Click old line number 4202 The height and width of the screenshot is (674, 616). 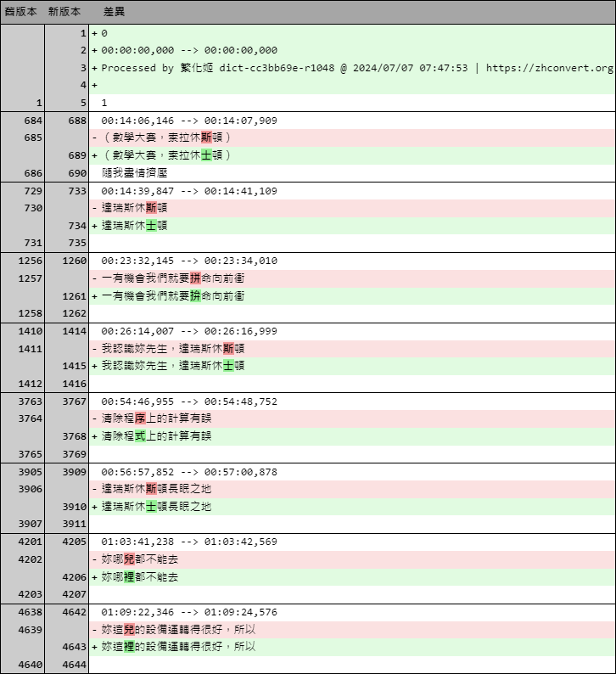point(30,559)
